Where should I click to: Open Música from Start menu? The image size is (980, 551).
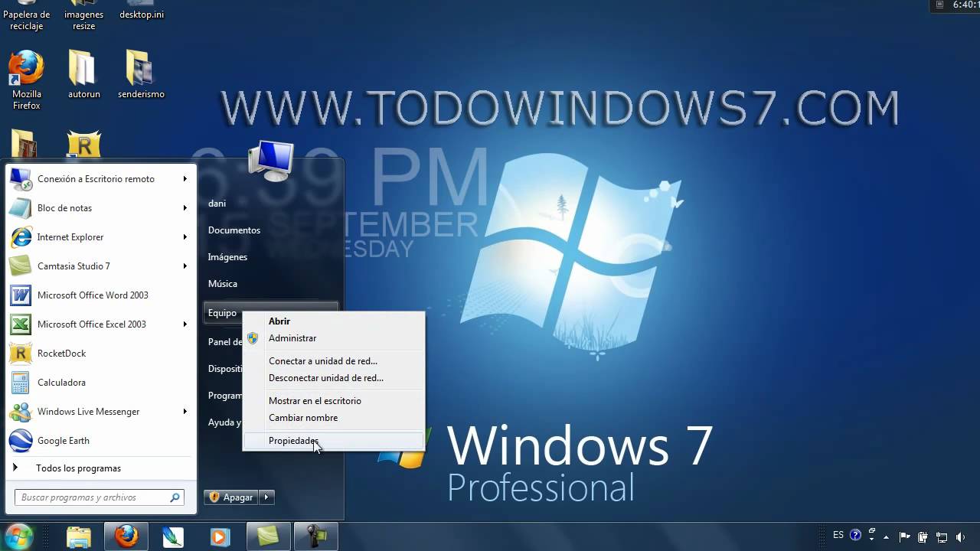click(x=223, y=284)
